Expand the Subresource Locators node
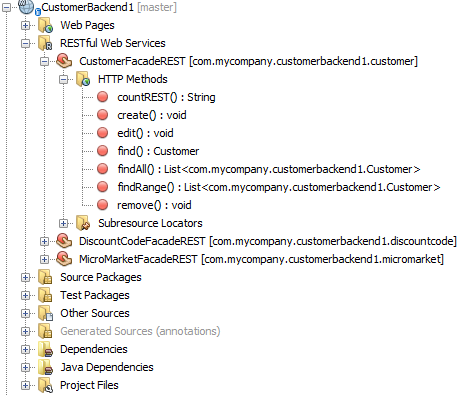Image resolution: width=457 pixels, height=395 pixels. pos(63,223)
